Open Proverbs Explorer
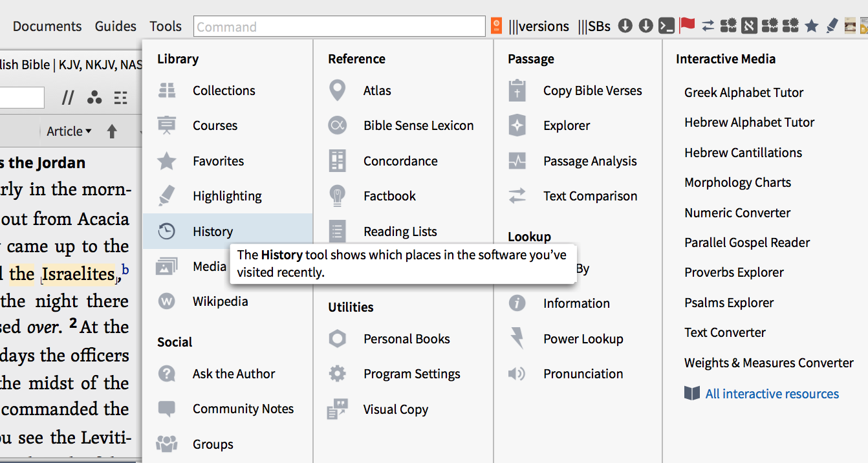 734,272
